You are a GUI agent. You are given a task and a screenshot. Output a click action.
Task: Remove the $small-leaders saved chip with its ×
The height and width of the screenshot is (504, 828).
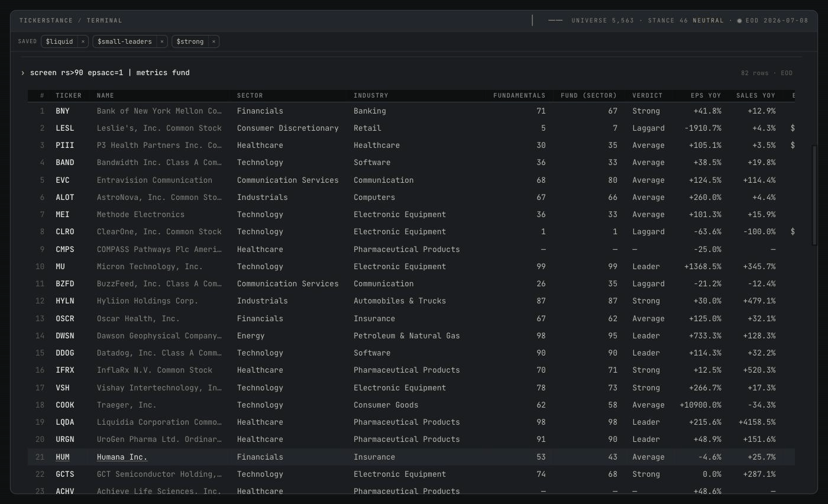pos(161,41)
